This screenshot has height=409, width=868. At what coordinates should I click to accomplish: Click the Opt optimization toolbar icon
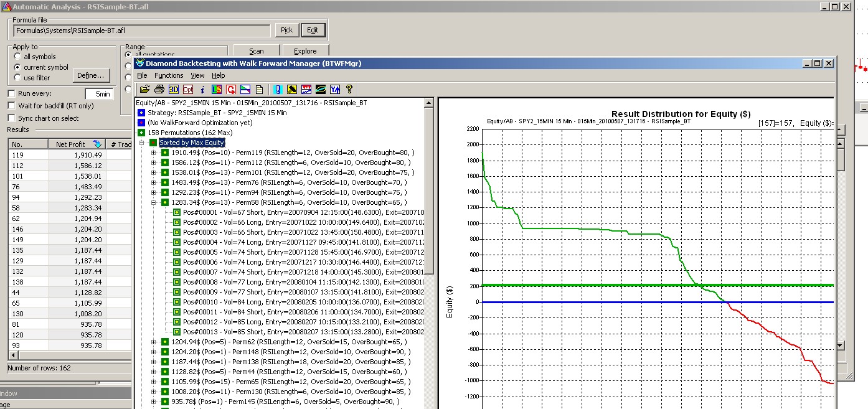(x=188, y=90)
